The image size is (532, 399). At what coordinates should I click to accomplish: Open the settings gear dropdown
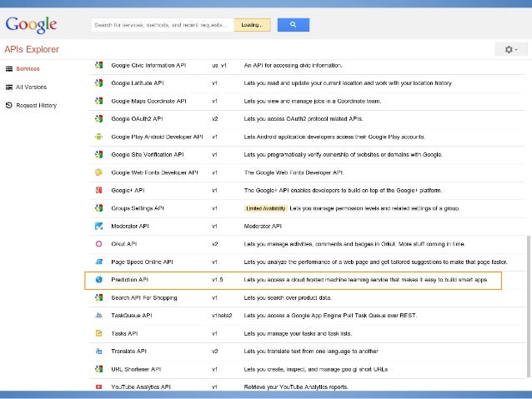pyautogui.click(x=511, y=49)
